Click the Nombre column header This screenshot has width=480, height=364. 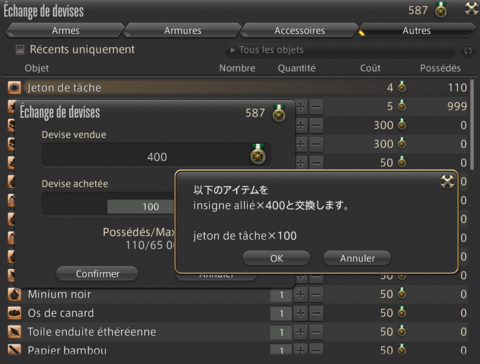point(237,68)
